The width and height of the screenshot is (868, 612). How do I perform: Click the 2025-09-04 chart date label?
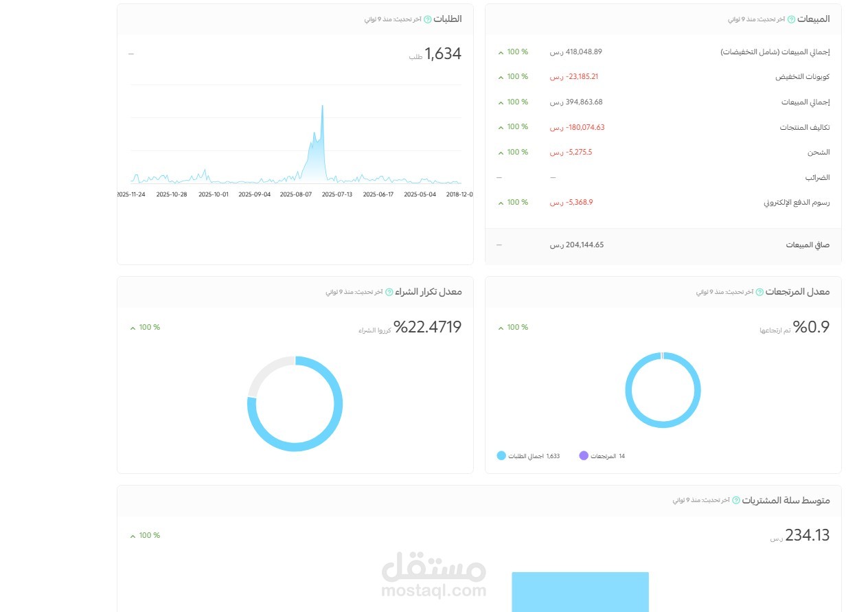[255, 194]
